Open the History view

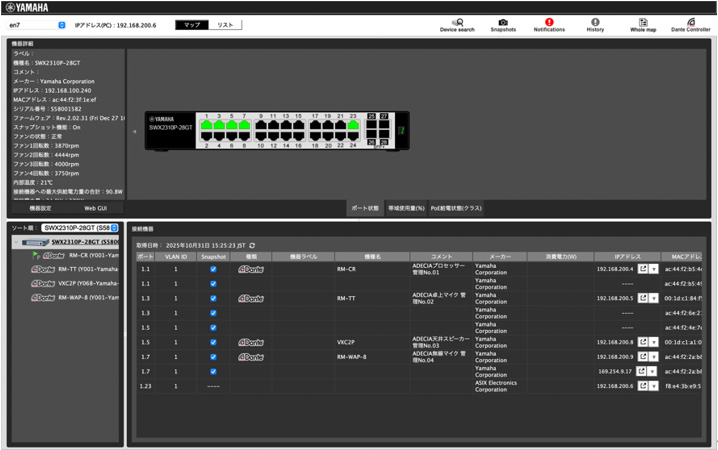(x=595, y=24)
